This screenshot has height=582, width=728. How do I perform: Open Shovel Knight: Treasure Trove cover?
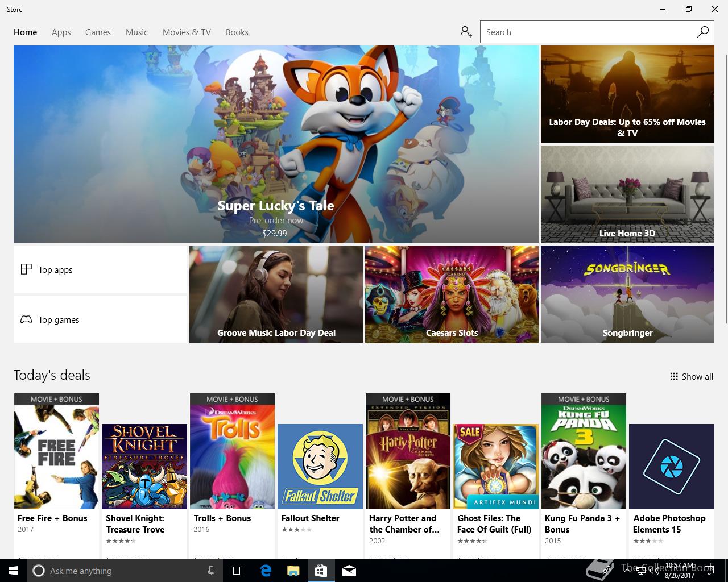pos(144,467)
